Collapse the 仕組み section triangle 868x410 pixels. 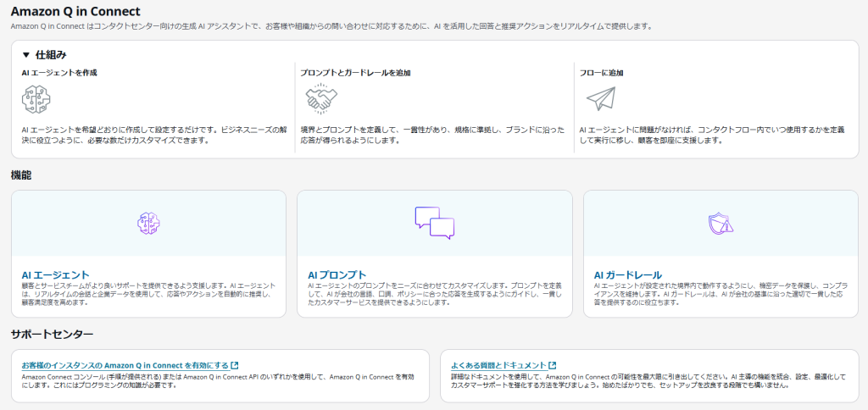click(x=25, y=55)
